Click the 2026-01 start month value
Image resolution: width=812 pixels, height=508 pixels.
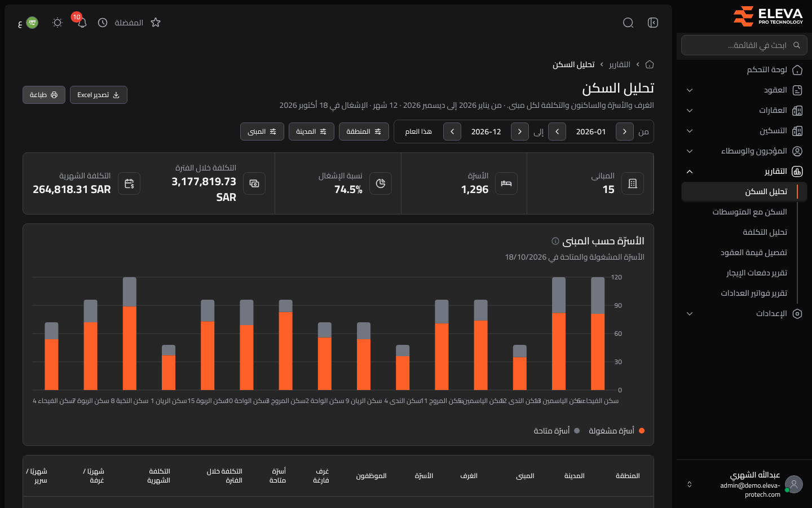[591, 132]
